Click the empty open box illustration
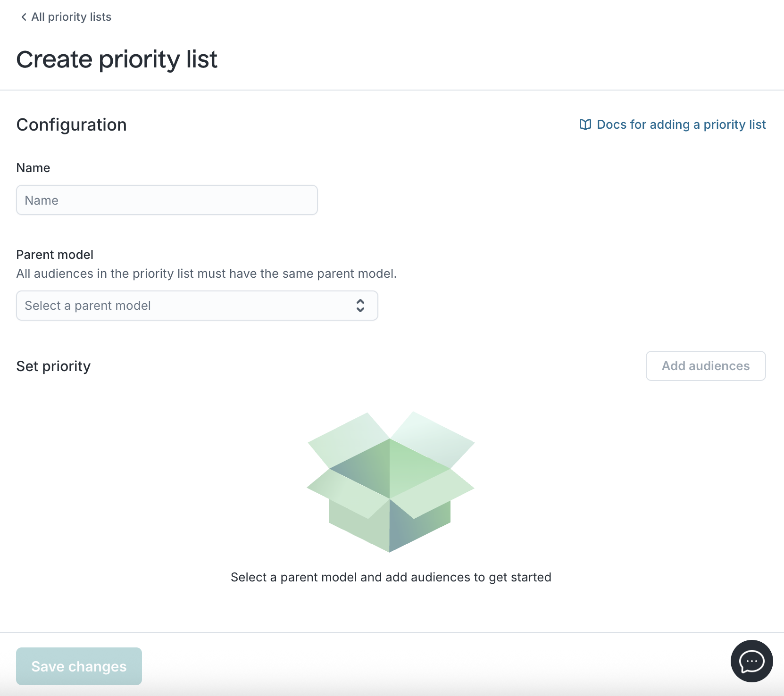This screenshot has height=696, width=784. click(390, 481)
